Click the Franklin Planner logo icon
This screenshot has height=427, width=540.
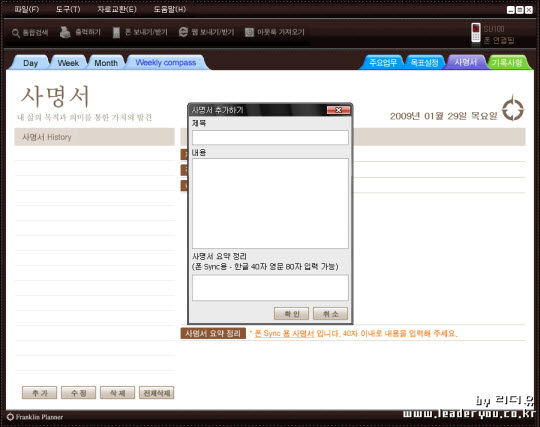coord(10,417)
